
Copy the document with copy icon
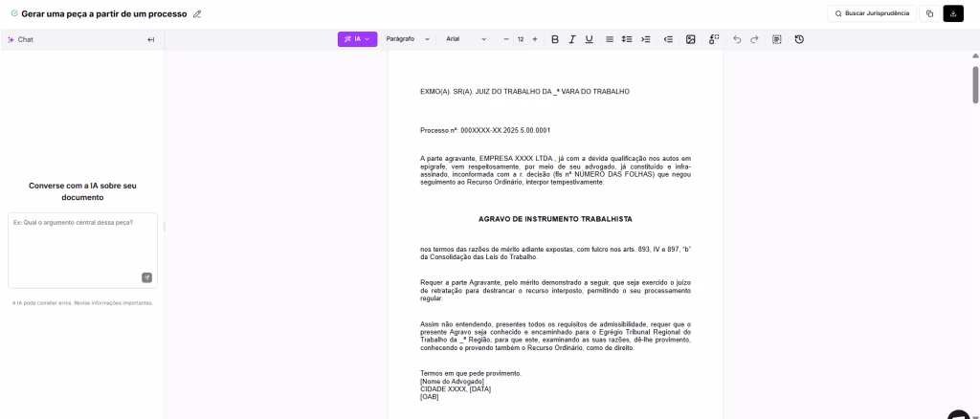930,13
